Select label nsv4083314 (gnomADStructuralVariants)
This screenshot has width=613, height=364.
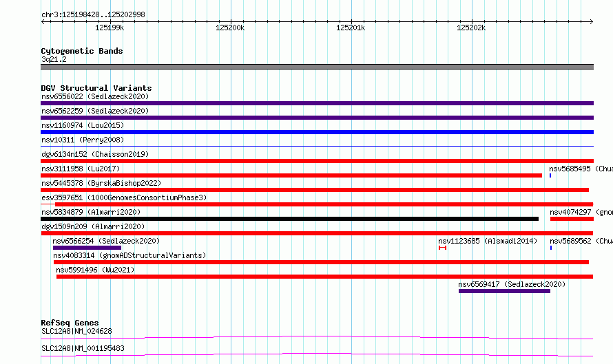tap(129, 255)
